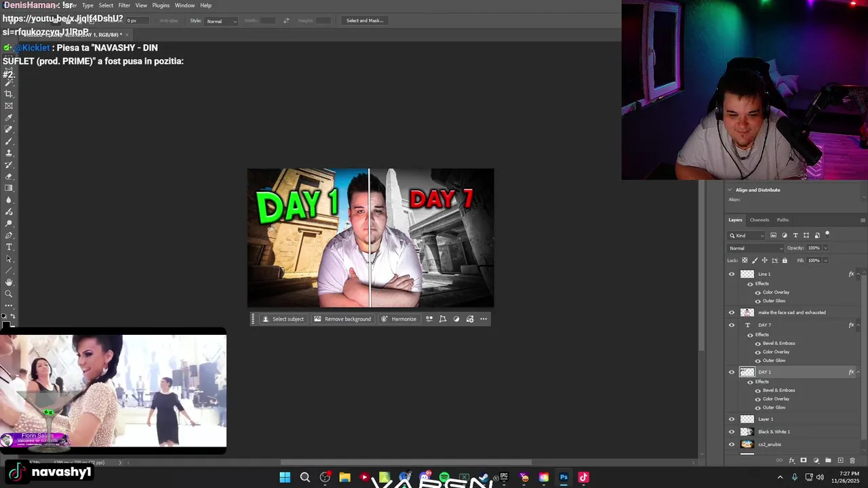Lock transparent pixels in Layers panel
The width and height of the screenshot is (868, 488).
pos(745,260)
